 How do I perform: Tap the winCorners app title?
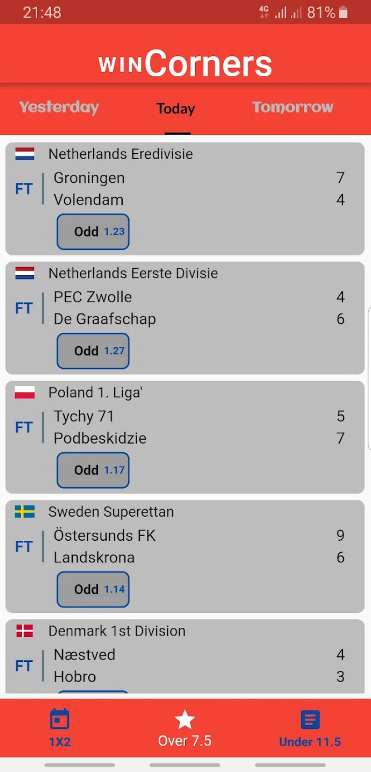pyautogui.click(x=185, y=64)
